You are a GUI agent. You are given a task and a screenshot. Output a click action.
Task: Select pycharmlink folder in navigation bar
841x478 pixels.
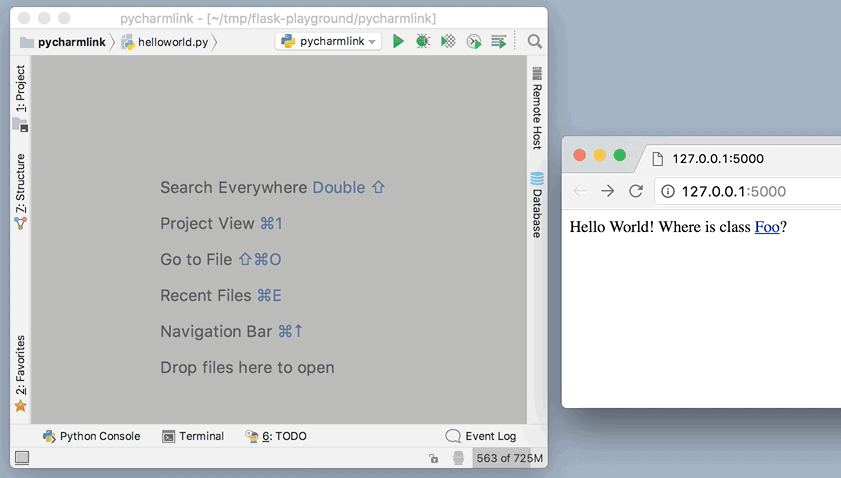pos(63,42)
